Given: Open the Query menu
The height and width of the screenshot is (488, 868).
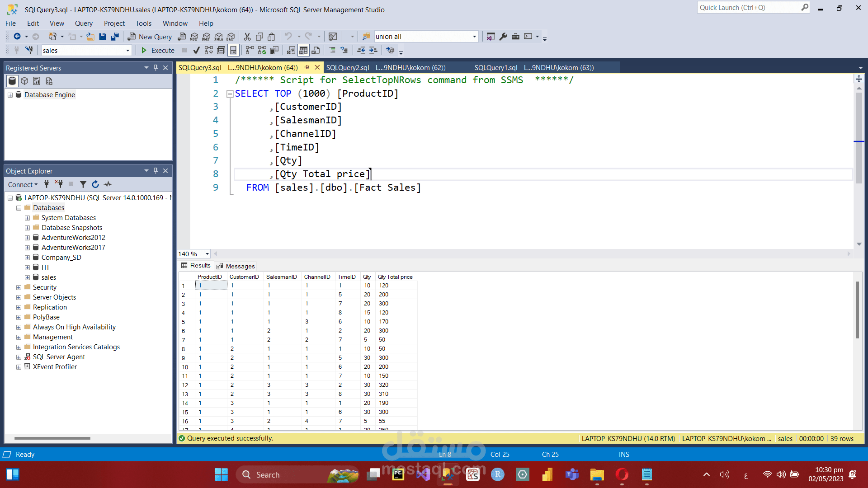Looking at the screenshot, I should tap(84, 23).
